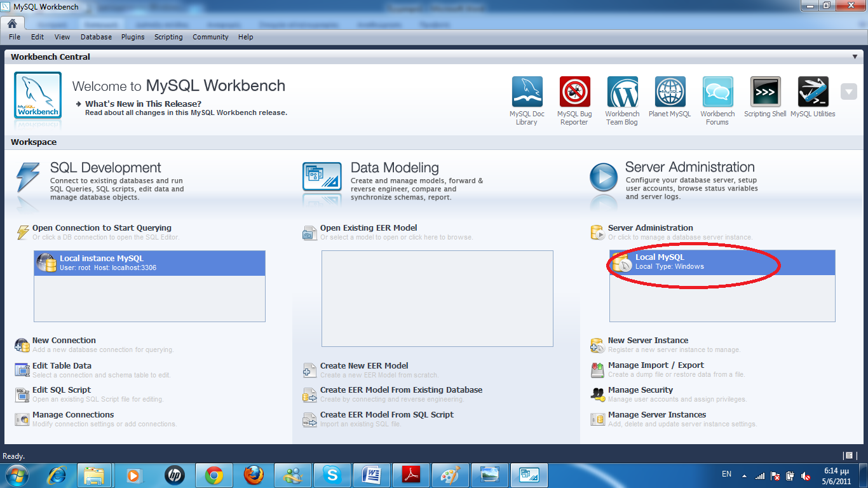Click the Server Administration play icon
The image size is (868, 488).
(x=604, y=177)
